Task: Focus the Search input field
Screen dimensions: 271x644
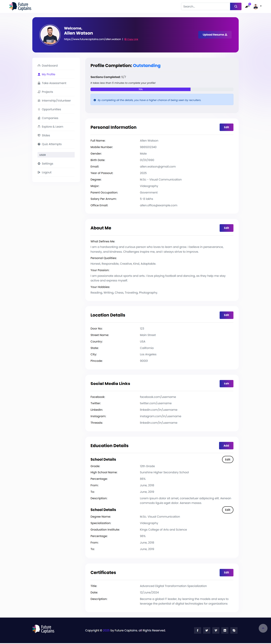Action: (205, 6)
